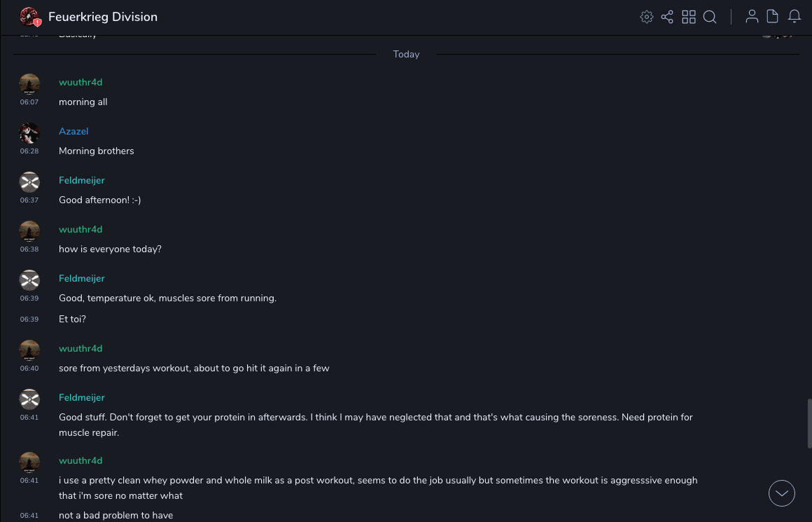812x522 pixels.
Task: Open search with the magnifying glass icon
Action: (710, 17)
